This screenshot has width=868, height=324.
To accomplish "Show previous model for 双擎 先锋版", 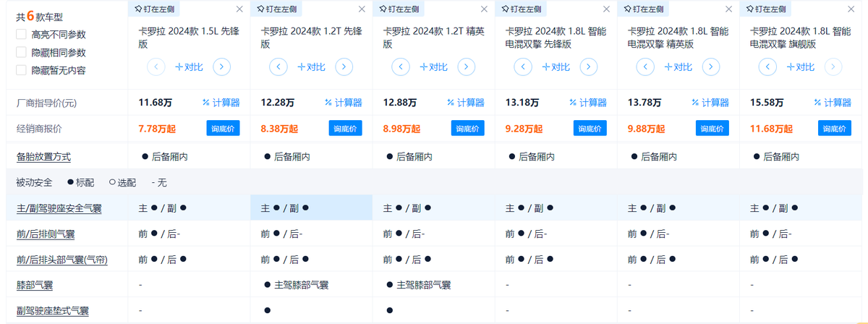I will pyautogui.click(x=523, y=67).
